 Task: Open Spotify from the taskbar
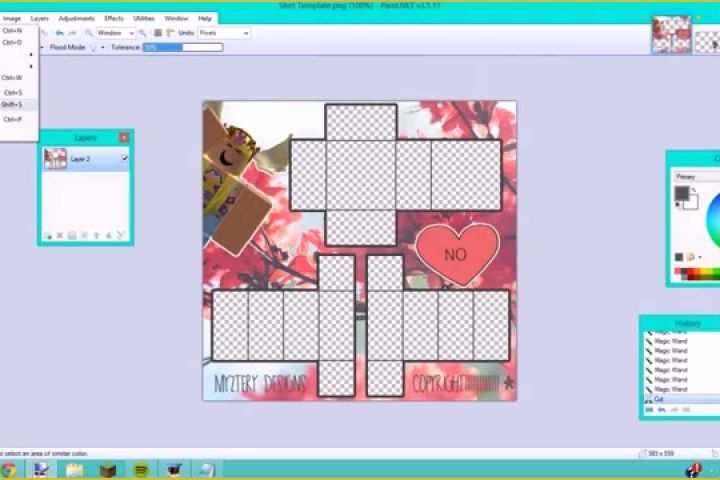141,470
